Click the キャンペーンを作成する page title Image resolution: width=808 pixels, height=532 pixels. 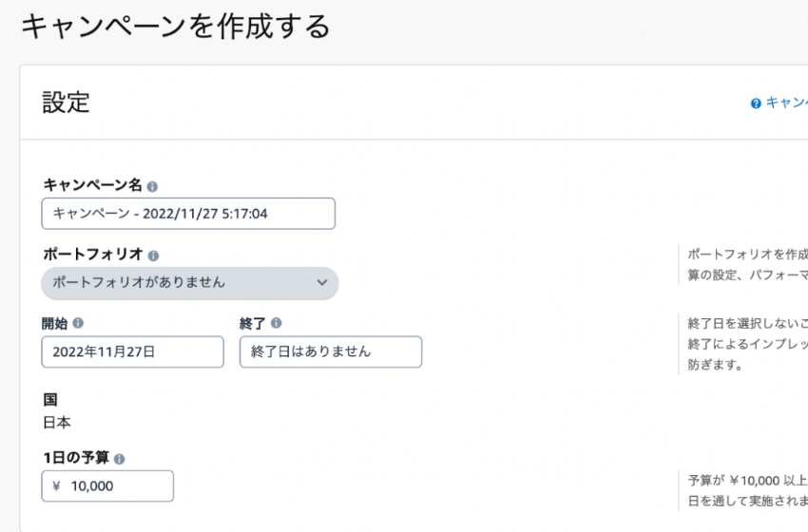[175, 27]
